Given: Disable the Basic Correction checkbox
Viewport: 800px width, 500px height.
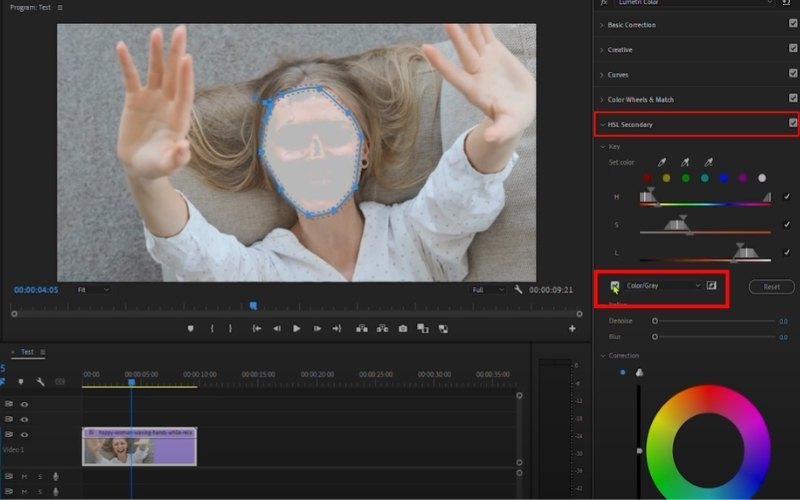Looking at the screenshot, I should click(793, 24).
